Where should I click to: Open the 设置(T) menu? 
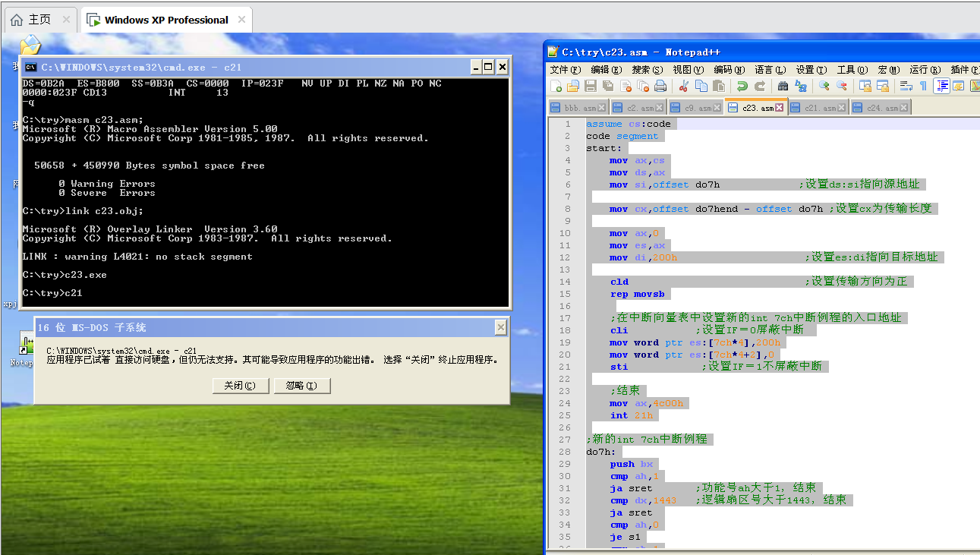(x=811, y=69)
